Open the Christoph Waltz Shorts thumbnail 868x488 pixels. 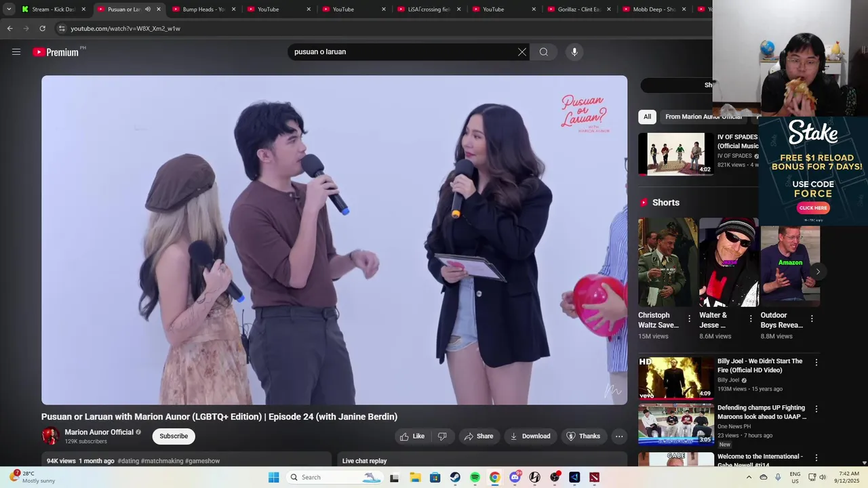[x=667, y=262]
